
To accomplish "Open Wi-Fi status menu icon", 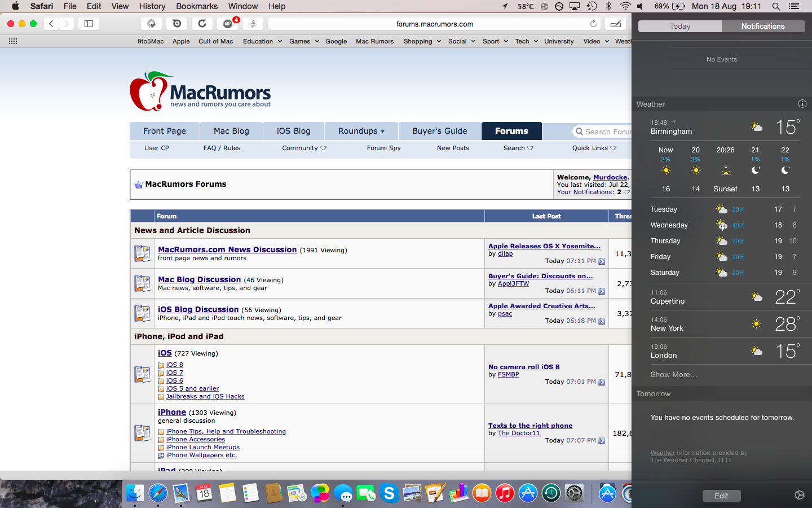I will coord(625,6).
